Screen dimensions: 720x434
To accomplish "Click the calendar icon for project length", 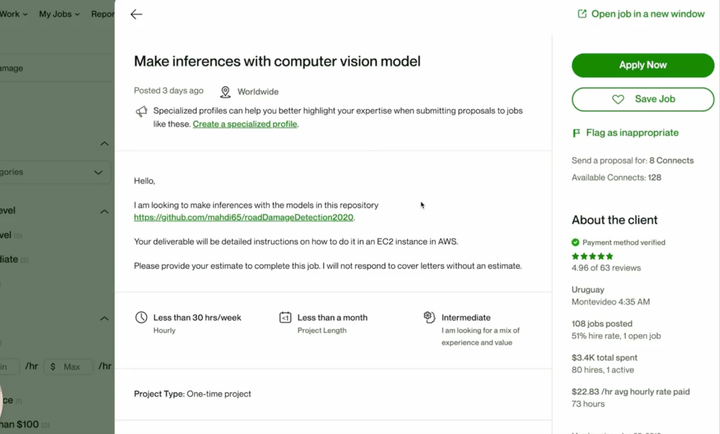I will coord(285,318).
